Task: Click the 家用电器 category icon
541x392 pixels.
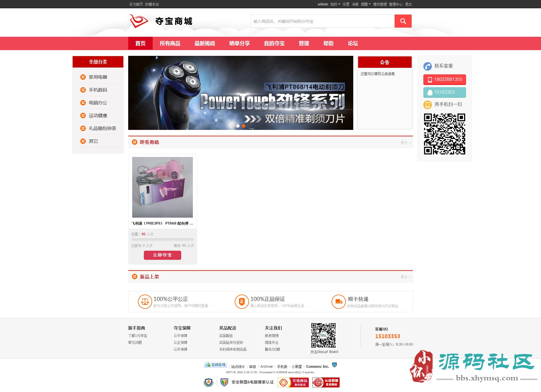Action: [83, 77]
